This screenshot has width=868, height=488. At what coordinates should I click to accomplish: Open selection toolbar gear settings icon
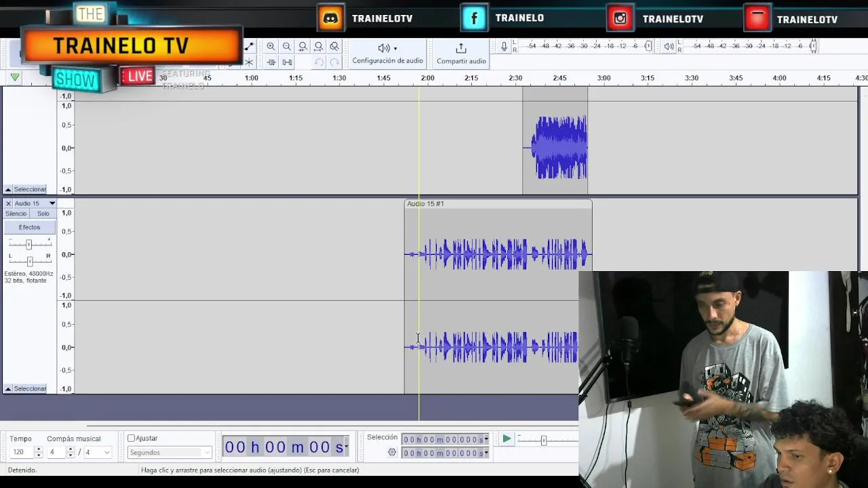tap(392, 453)
